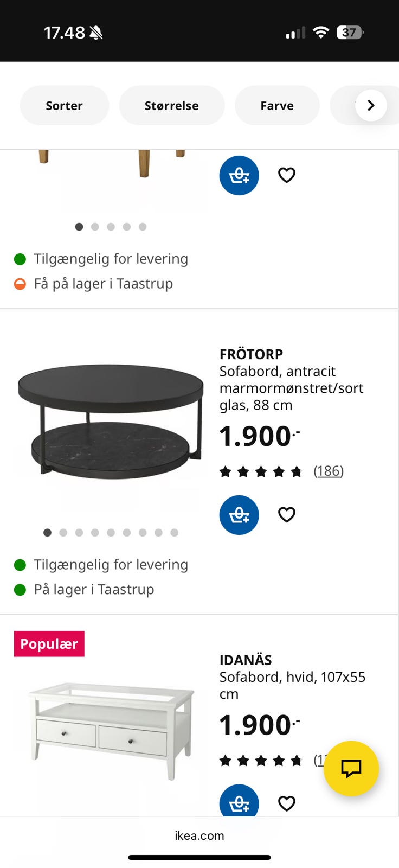Tap the Populær badge on IDANÄS
This screenshot has height=868, width=399.
[49, 644]
